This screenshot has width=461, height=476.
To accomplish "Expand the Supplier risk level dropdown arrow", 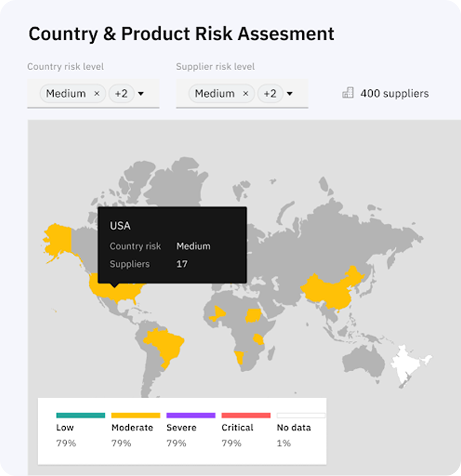I will click(x=290, y=94).
